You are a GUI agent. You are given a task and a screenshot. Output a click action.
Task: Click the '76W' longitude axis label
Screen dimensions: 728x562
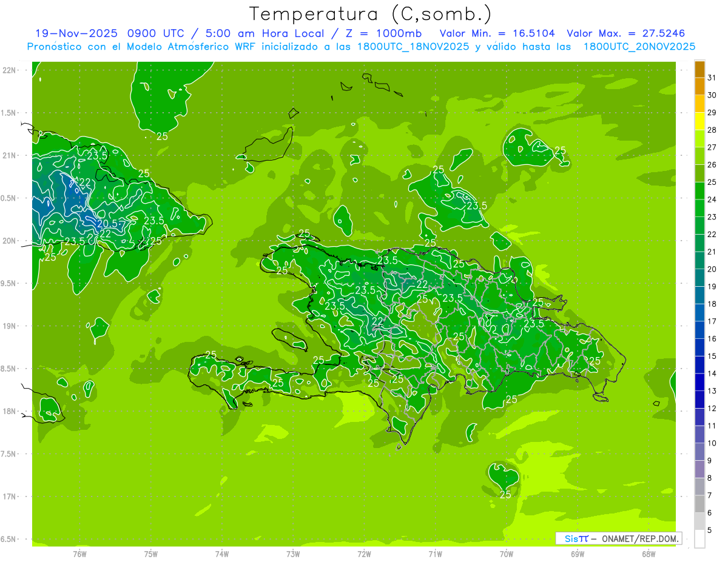point(79,554)
